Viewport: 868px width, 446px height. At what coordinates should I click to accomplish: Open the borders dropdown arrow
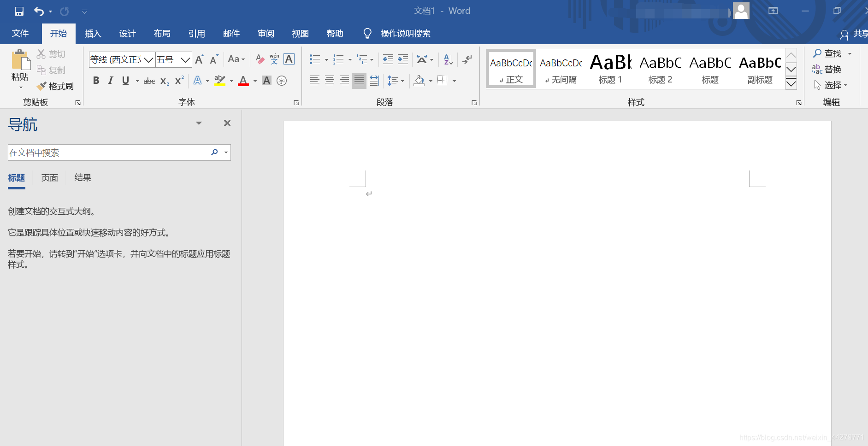454,81
